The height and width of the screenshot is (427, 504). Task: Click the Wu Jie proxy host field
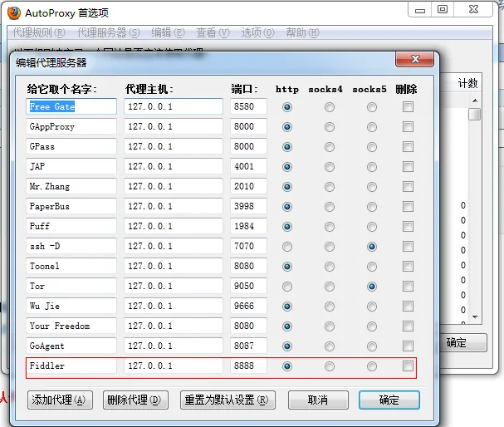174,306
